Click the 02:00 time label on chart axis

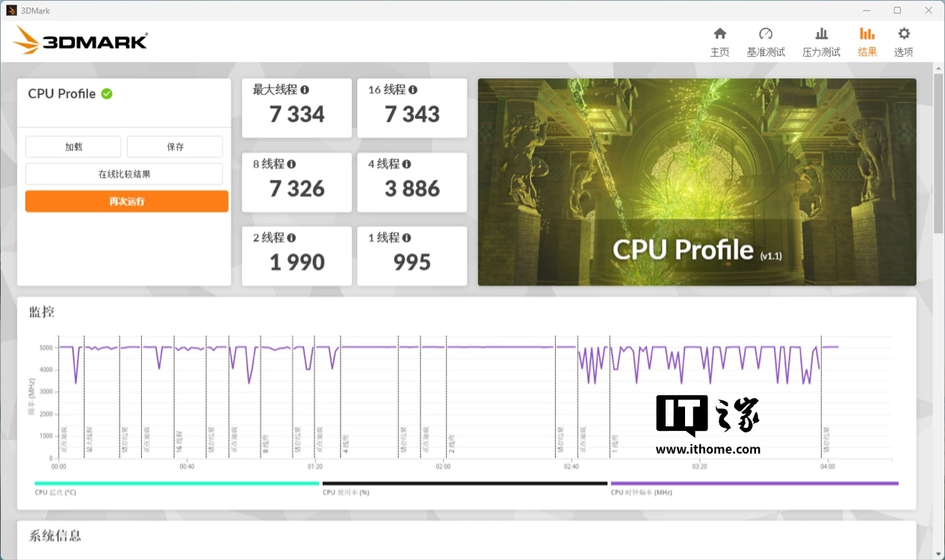443,466
